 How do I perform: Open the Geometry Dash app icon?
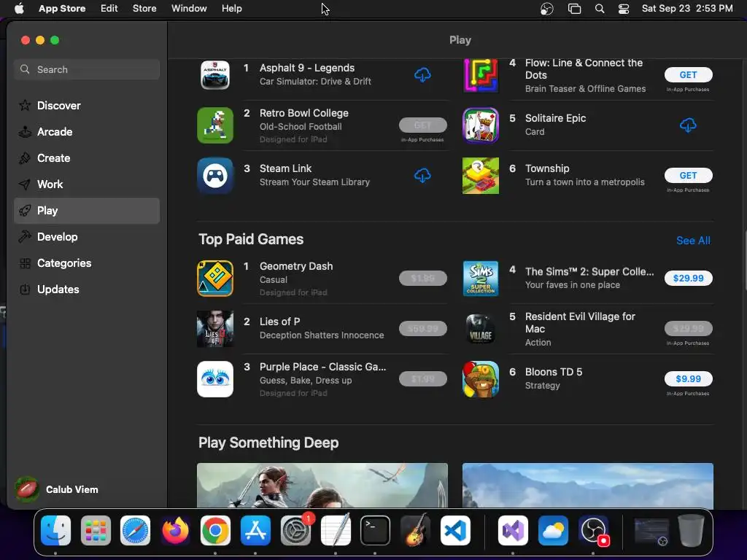(215, 279)
